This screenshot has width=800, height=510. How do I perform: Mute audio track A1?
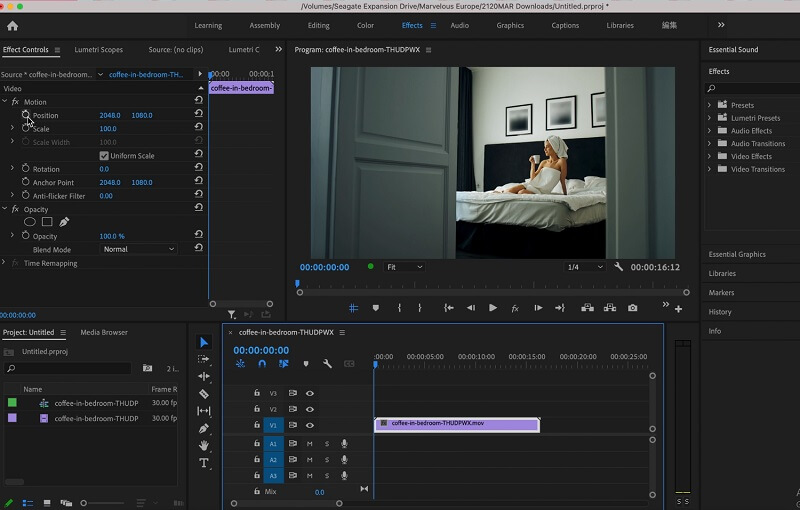click(309, 444)
